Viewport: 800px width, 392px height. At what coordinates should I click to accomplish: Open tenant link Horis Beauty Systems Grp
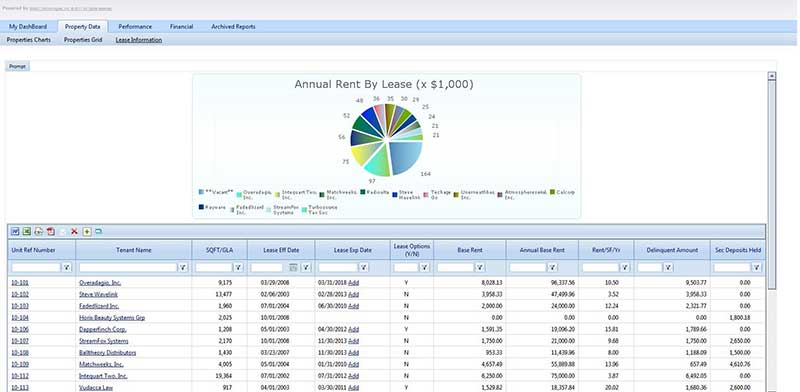coord(112,317)
